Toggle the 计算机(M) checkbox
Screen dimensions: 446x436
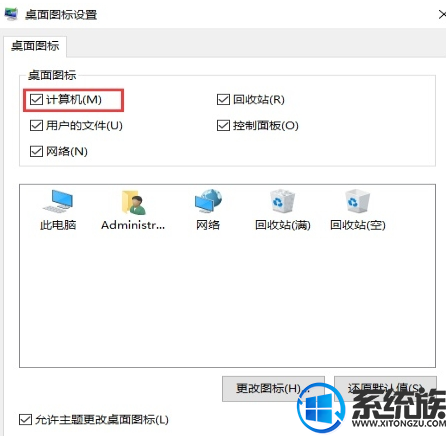[36, 99]
